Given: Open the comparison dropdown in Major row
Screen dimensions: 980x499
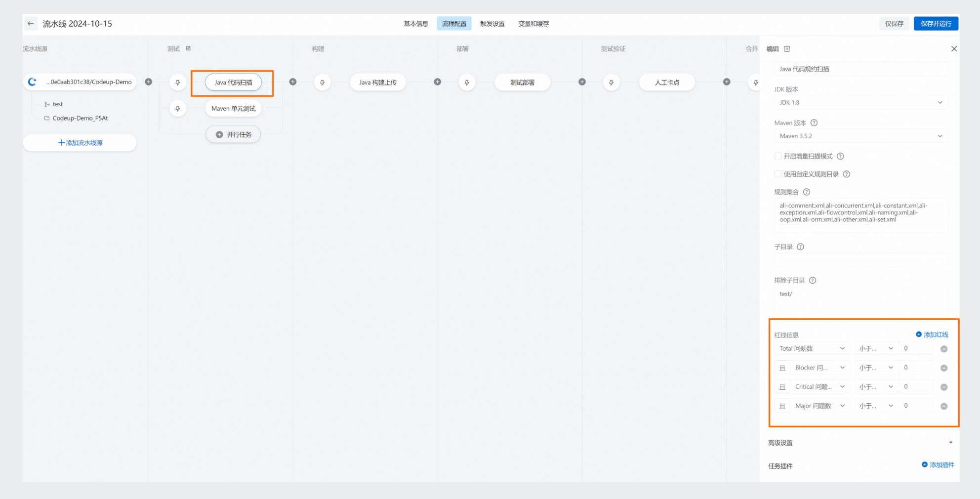Looking at the screenshot, I should (x=876, y=406).
